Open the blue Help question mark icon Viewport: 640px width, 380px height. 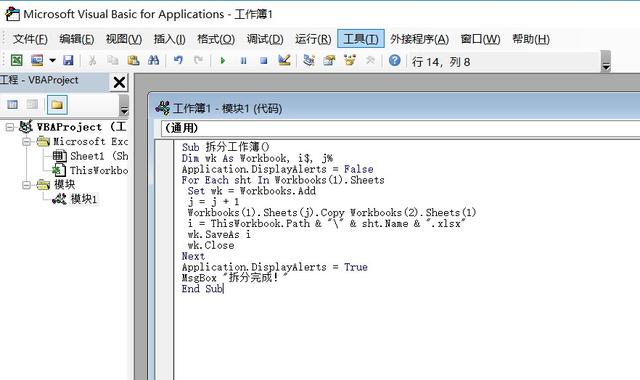point(394,60)
